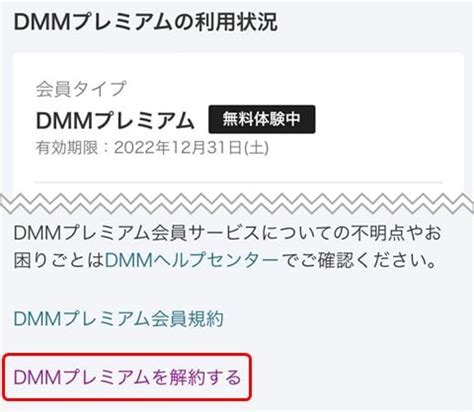Select the DMMプレミアムの利用状況 heading
The height and width of the screenshot is (412, 474).
coord(145,22)
